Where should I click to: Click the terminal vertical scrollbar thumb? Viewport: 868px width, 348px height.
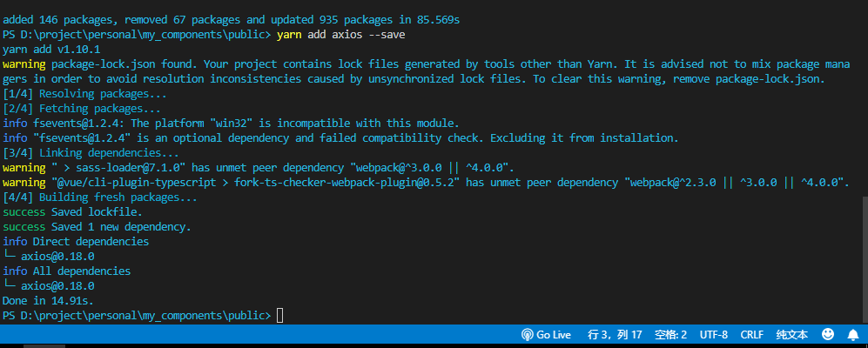[x=865, y=258]
